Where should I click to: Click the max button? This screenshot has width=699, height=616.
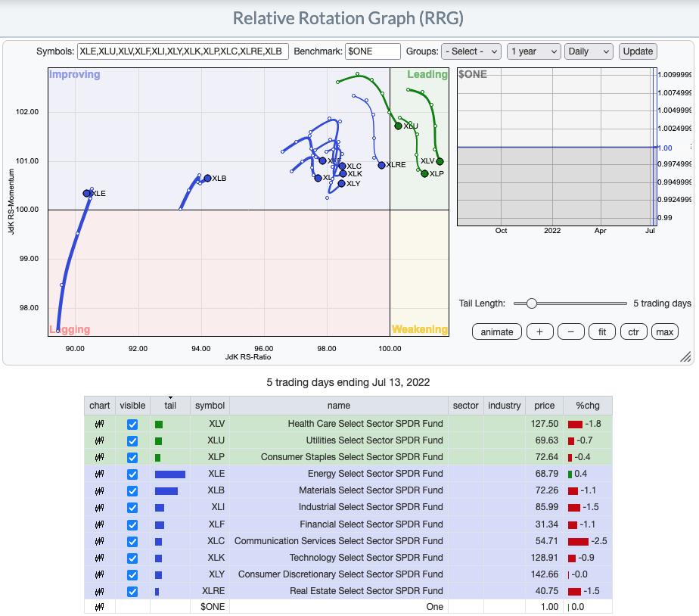665,332
